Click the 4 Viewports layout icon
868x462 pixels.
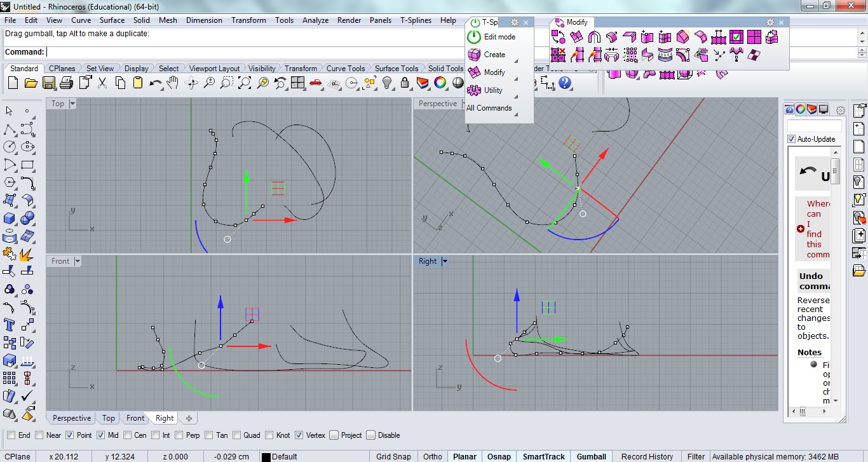click(x=298, y=83)
